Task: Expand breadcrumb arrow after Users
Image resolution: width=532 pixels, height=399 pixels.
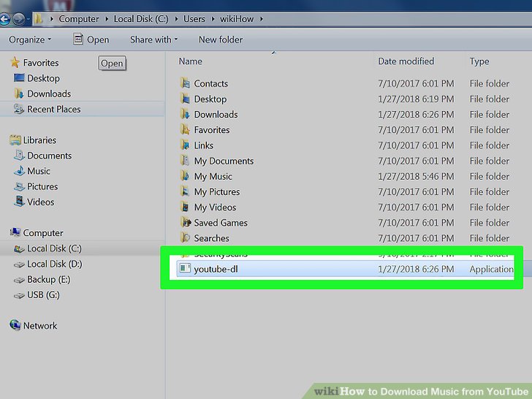Action: pyautogui.click(x=213, y=19)
